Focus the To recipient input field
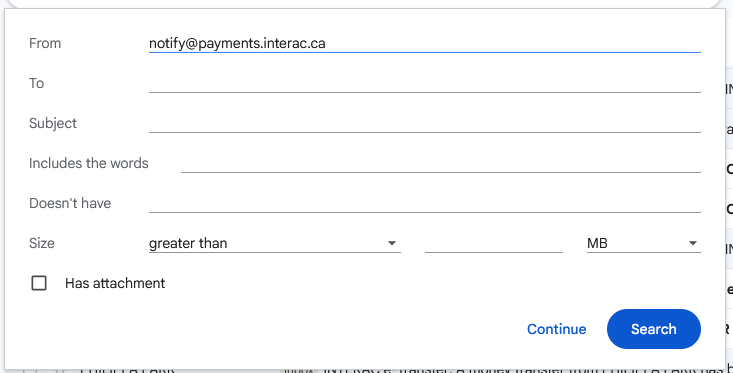Viewport: 733px width, 373px height. click(x=424, y=83)
